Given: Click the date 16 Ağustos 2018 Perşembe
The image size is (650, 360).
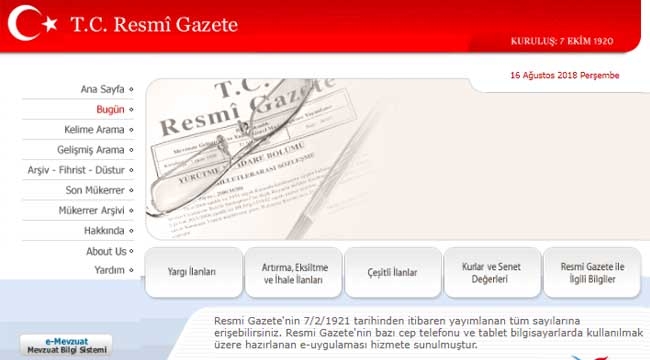Looking at the screenshot, I should (565, 75).
